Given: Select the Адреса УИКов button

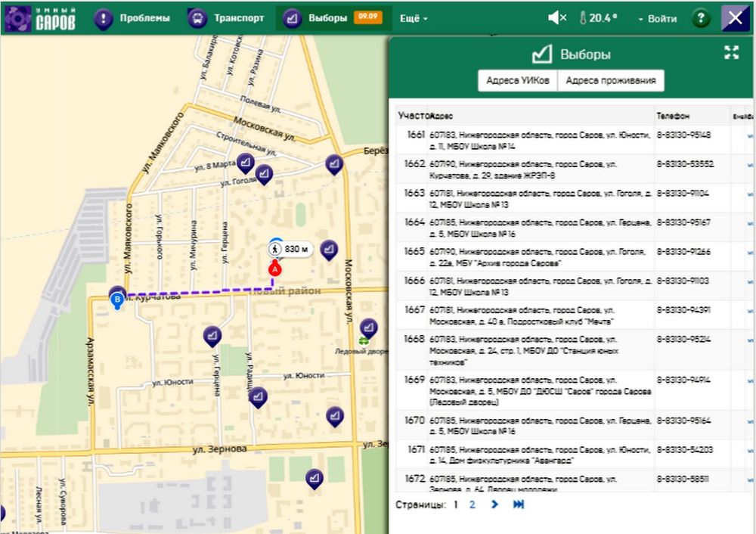Looking at the screenshot, I should pyautogui.click(x=518, y=81).
